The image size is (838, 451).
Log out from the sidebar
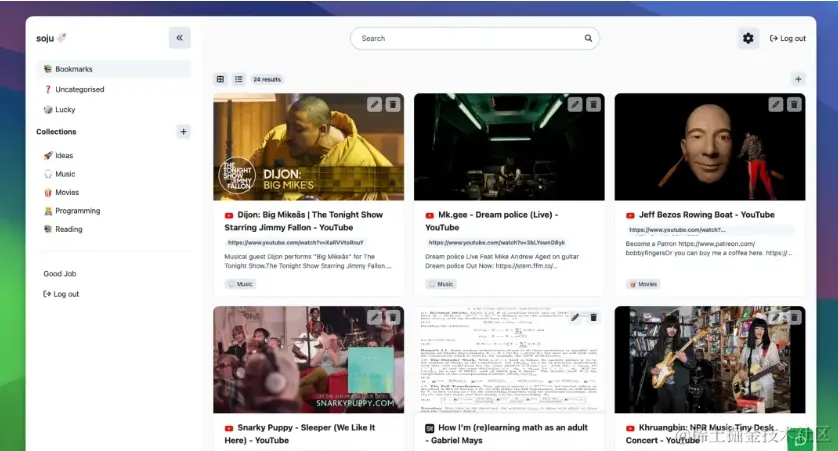point(61,294)
